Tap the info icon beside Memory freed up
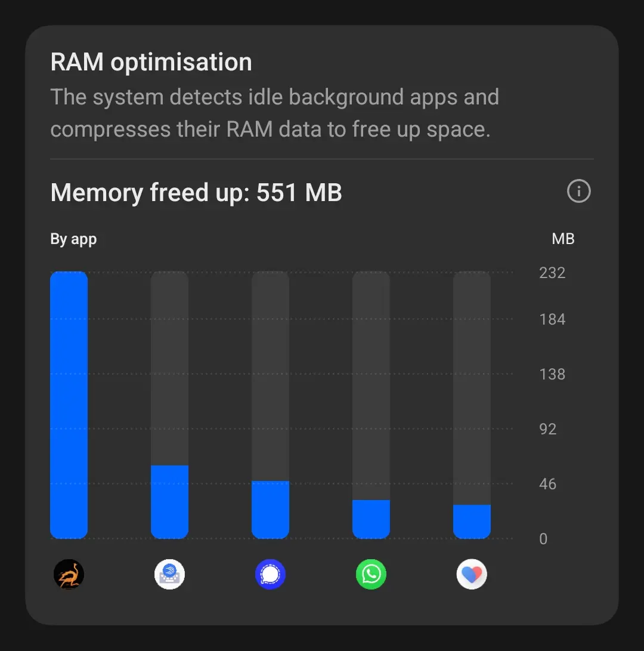The height and width of the screenshot is (651, 644). tap(578, 192)
